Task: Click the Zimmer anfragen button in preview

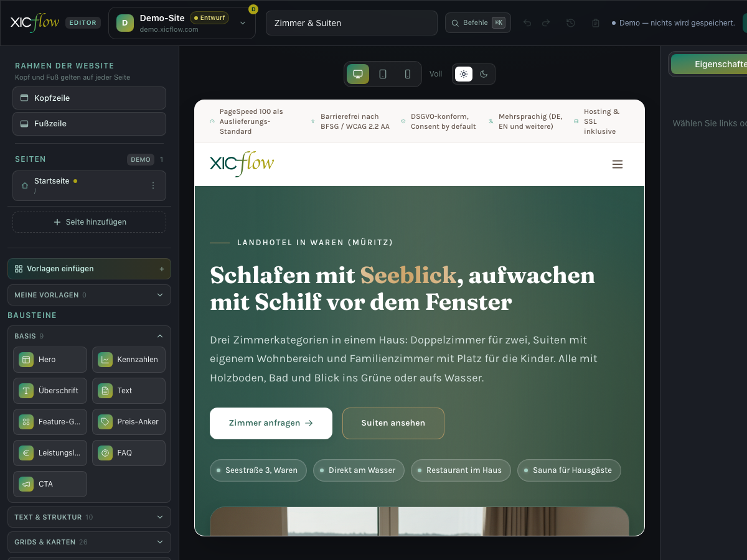Action: (271, 423)
